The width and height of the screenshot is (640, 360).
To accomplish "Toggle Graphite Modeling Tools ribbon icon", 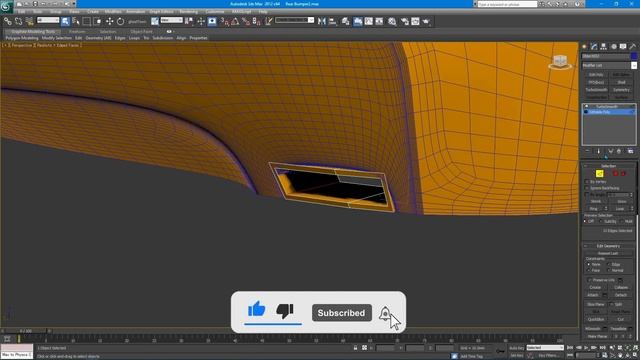I will [x=358, y=21].
